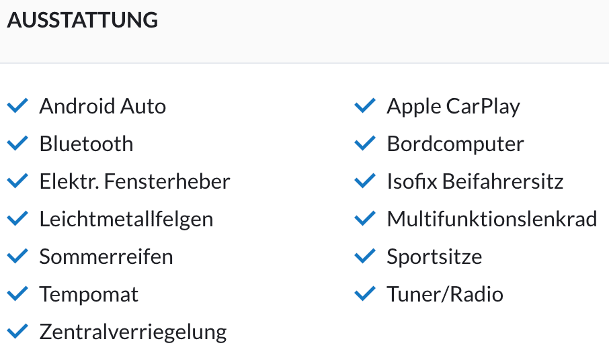The image size is (609, 364).
Task: Click the checkmark next to Sommerreifen
Action: (x=17, y=256)
